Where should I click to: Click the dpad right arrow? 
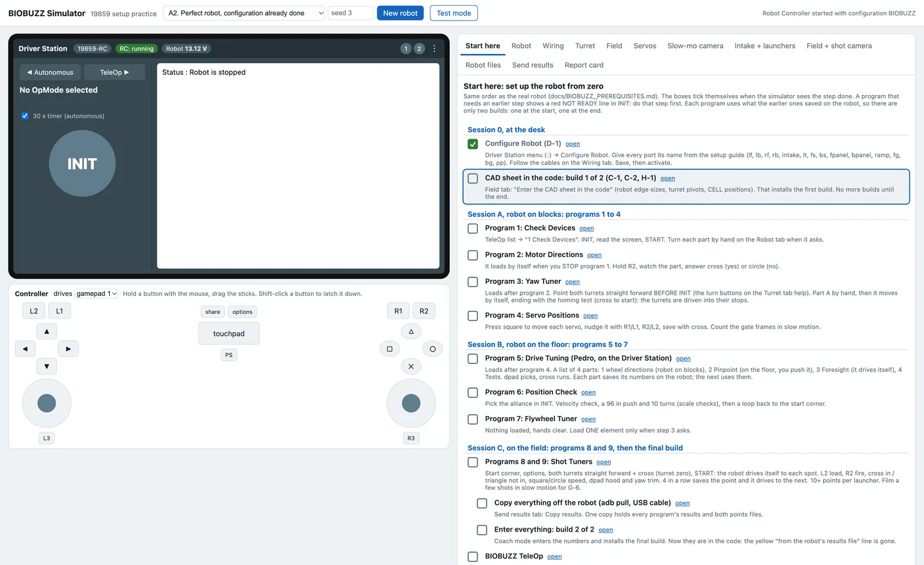[68, 349]
